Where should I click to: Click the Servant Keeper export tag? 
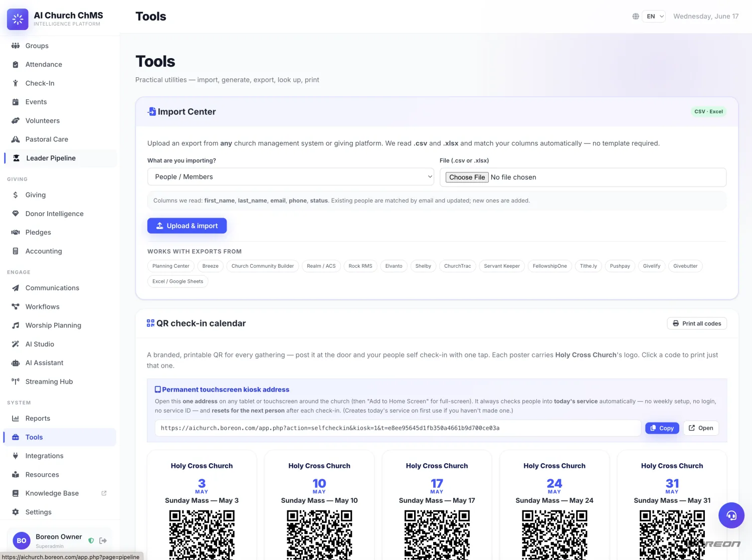(502, 266)
